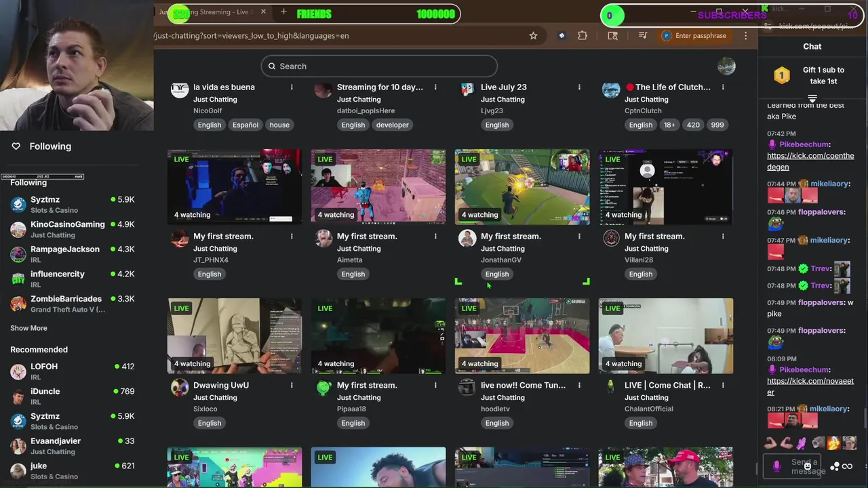Open iDuncle recommended channel
868x488 pixels.
73,396
